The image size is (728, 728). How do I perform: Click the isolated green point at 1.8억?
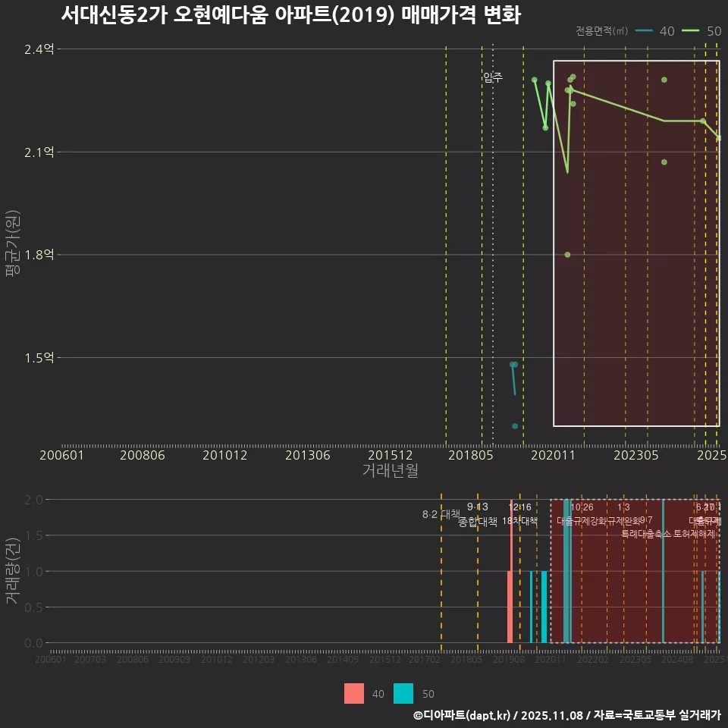coord(567,254)
